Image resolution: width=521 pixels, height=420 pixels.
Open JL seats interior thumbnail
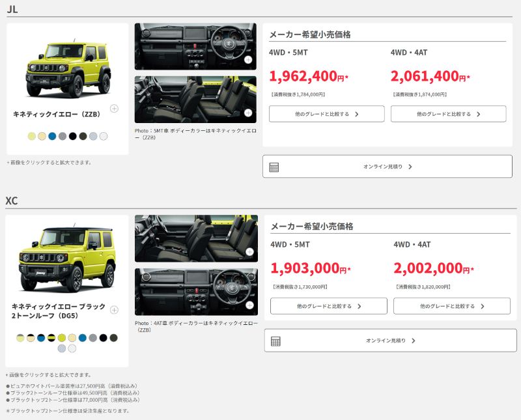pyautogui.click(x=195, y=100)
